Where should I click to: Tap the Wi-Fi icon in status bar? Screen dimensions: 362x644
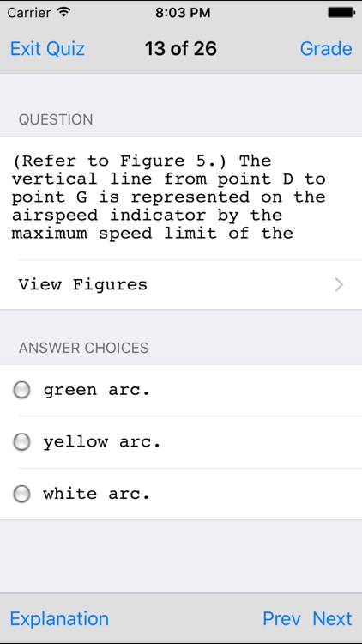pos(63,12)
